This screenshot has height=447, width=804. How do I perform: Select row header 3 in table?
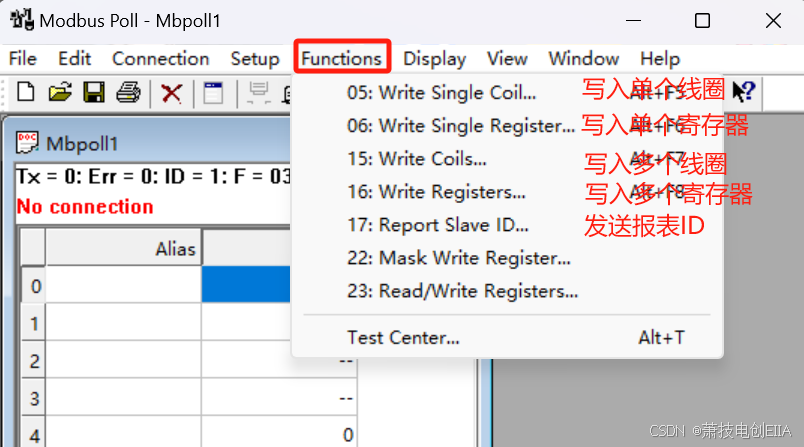tap(34, 398)
